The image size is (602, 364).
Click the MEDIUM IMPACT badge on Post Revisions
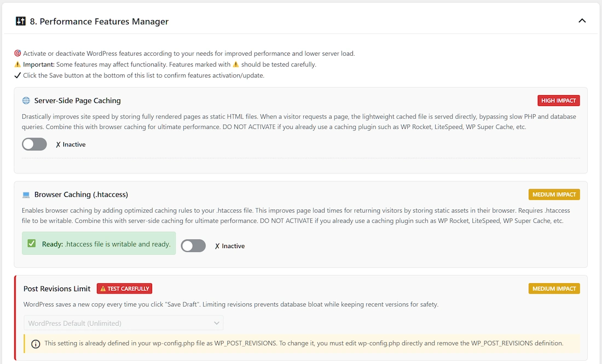point(554,289)
